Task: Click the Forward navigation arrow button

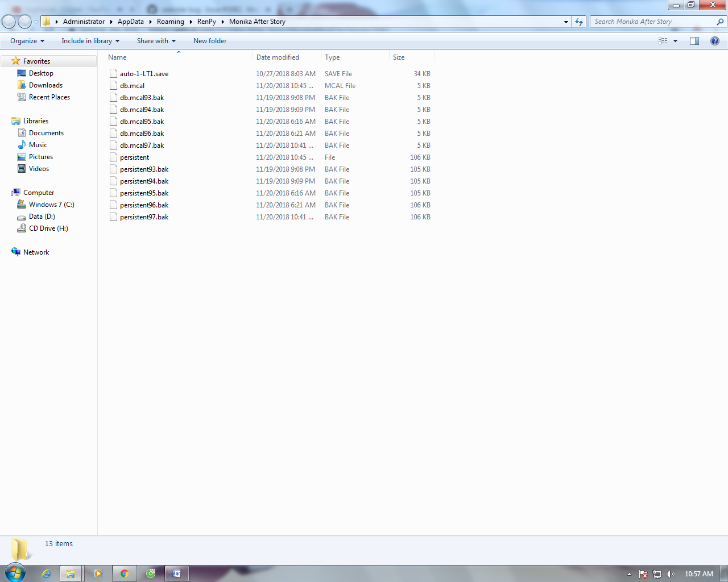Action: coord(24,22)
